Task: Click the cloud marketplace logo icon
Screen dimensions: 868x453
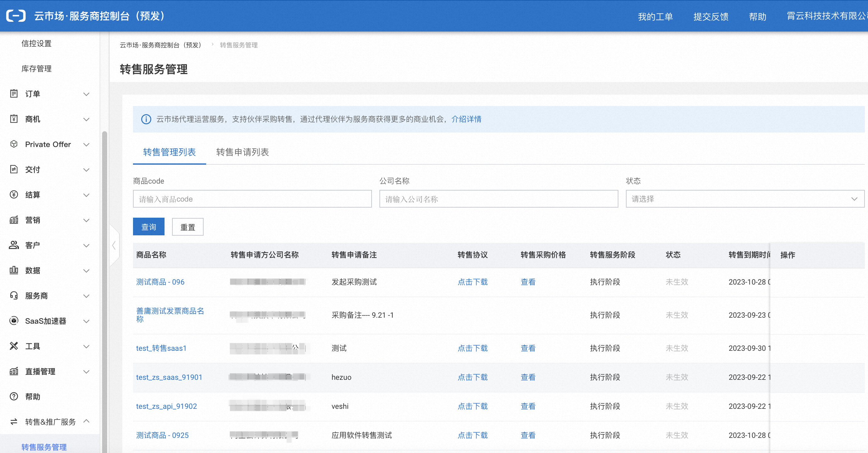Action: [x=16, y=16]
